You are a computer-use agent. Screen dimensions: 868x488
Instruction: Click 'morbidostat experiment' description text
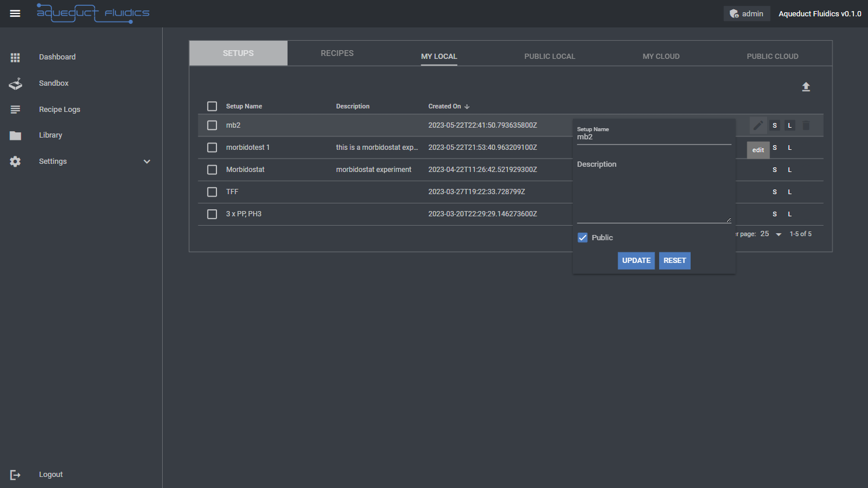click(374, 170)
